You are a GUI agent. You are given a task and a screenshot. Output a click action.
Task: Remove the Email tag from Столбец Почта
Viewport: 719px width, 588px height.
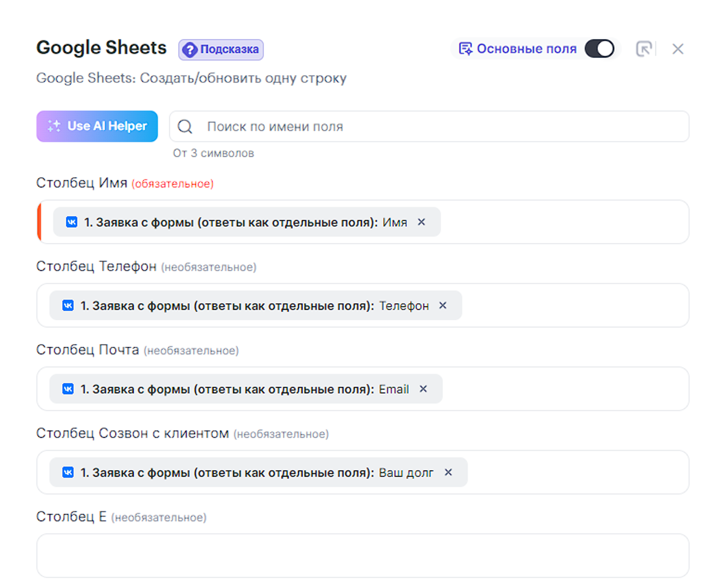coord(423,389)
